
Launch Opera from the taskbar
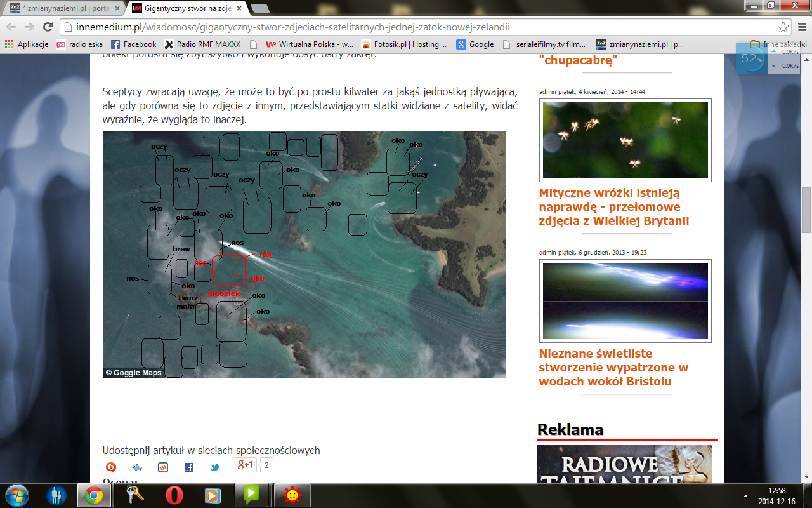click(174, 495)
